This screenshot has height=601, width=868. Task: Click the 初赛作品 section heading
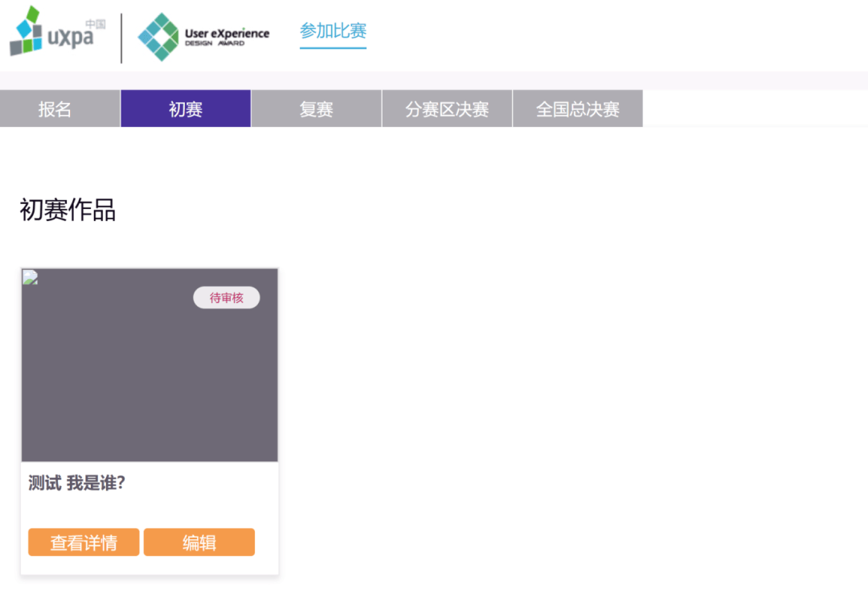pos(68,211)
